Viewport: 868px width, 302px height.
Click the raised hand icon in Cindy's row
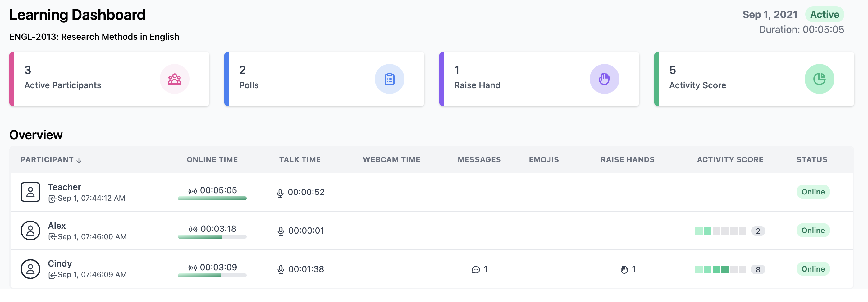pos(624,269)
